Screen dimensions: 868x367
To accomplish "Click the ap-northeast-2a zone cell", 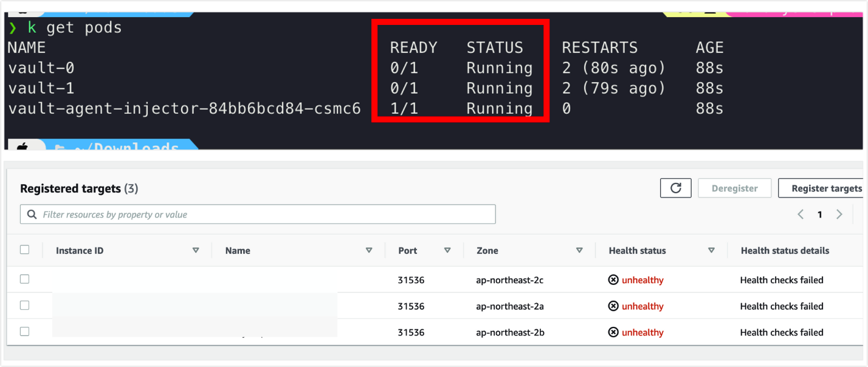I will tap(509, 306).
